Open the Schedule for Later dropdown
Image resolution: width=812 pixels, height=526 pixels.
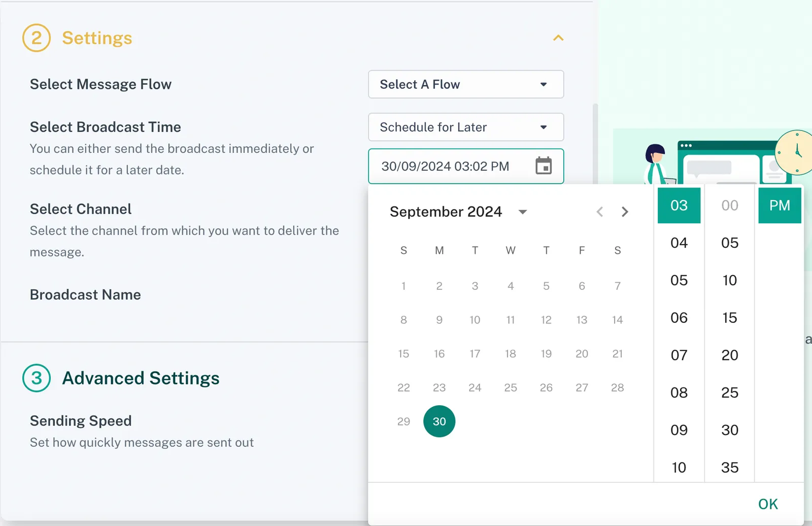(465, 127)
